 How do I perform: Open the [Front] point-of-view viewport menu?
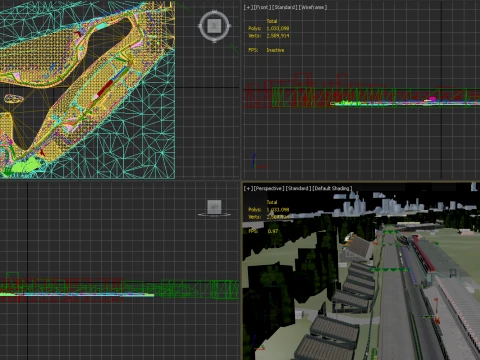[x=262, y=7]
